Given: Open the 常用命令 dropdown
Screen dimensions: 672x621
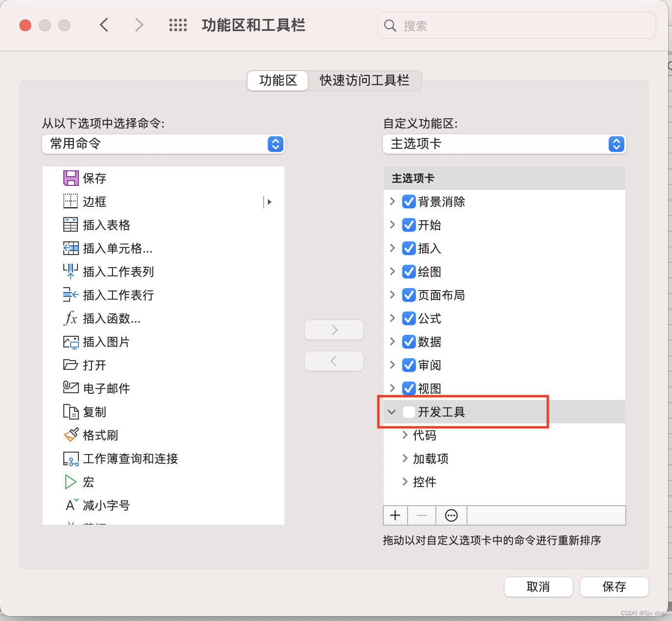Looking at the screenshot, I should pyautogui.click(x=164, y=144).
